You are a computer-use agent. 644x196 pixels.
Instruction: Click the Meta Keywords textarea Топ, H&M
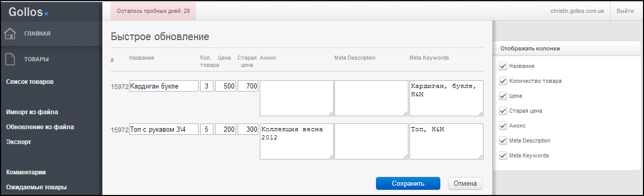[446, 141]
